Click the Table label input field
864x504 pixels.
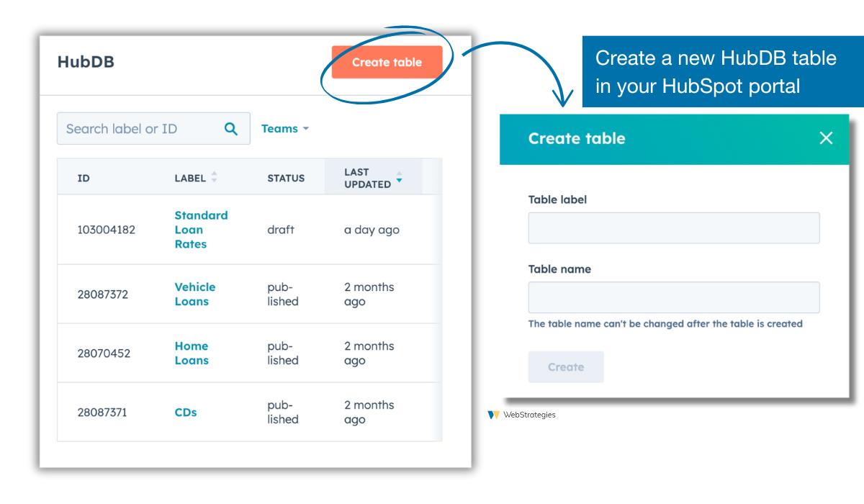pyautogui.click(x=674, y=228)
